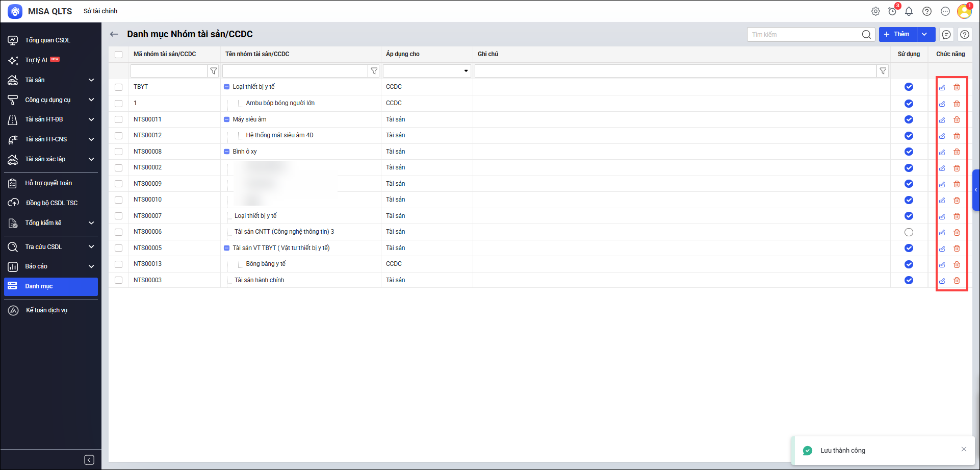The height and width of the screenshot is (470, 980).
Task: Enable usage toggle for NTS00006
Action: [909, 232]
